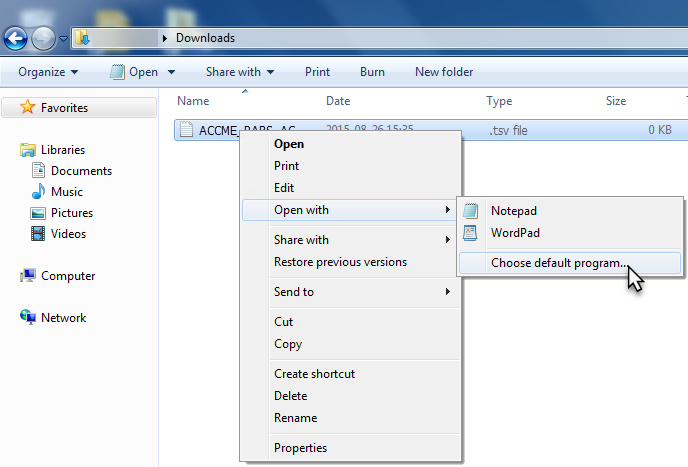Image resolution: width=688 pixels, height=467 pixels.
Task: Click Properties in context menu
Action: click(300, 448)
